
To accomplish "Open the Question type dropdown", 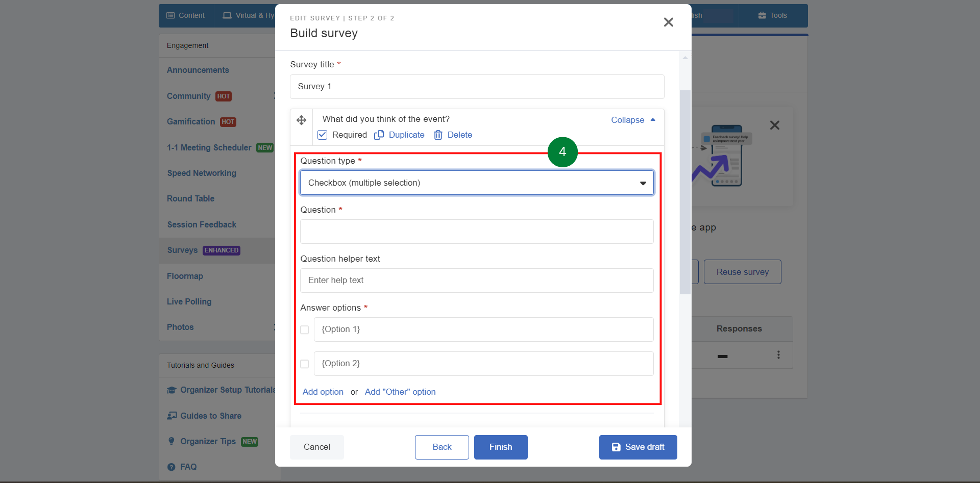I will pyautogui.click(x=476, y=183).
